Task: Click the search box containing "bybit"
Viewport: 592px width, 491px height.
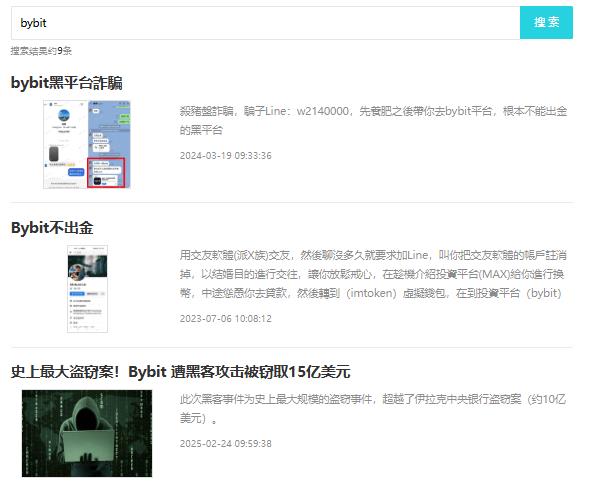Action: click(265, 23)
